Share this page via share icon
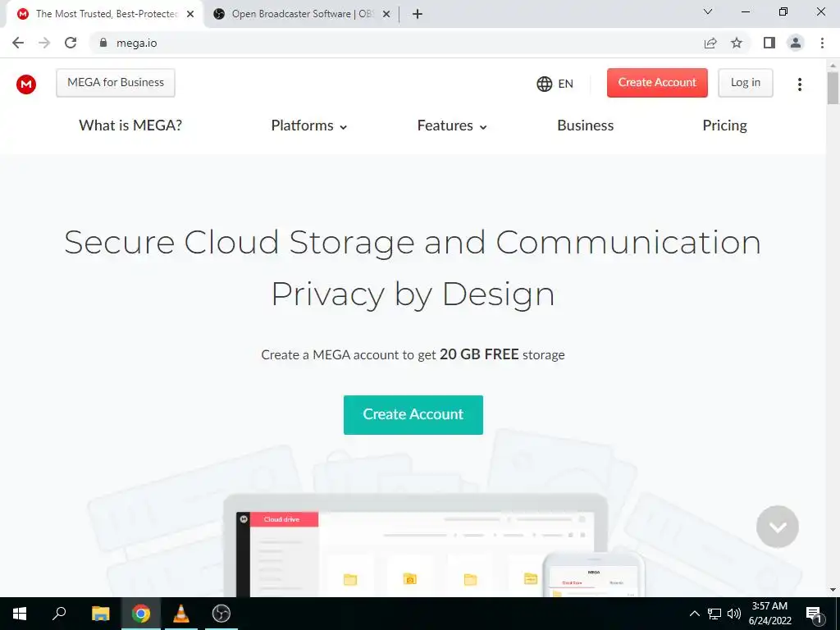The height and width of the screenshot is (630, 840). pyautogui.click(x=710, y=43)
